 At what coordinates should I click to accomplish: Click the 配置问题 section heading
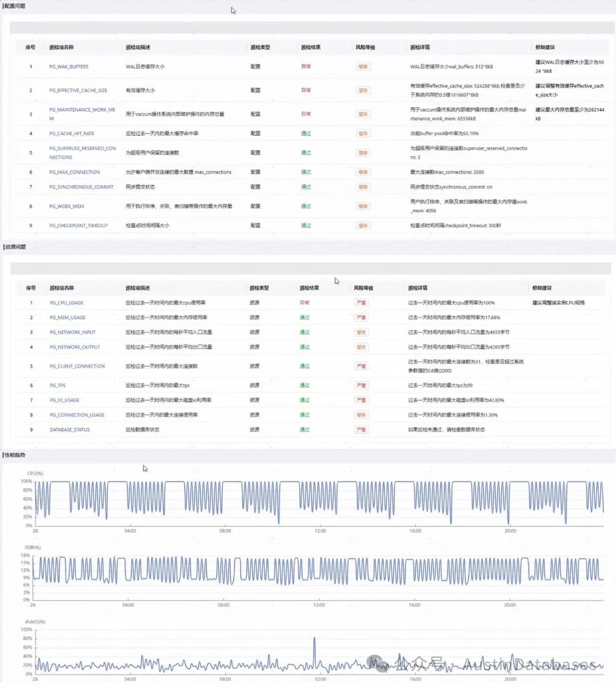[14, 6]
